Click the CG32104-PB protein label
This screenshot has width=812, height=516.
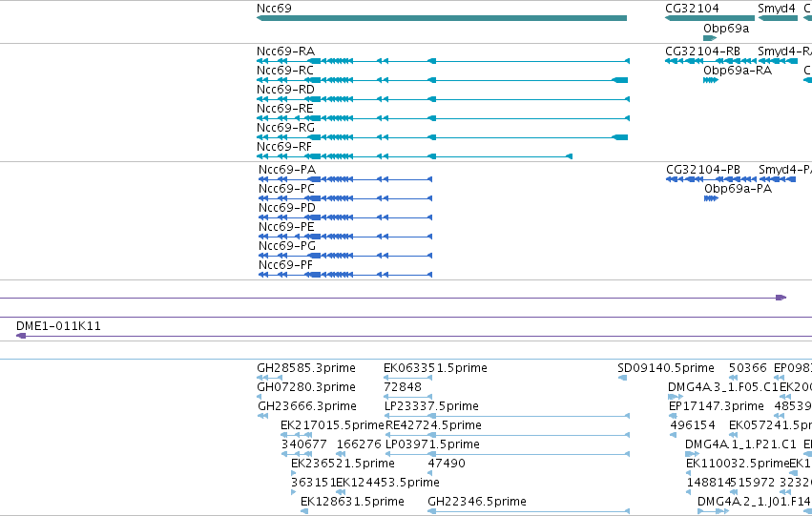[703, 170]
